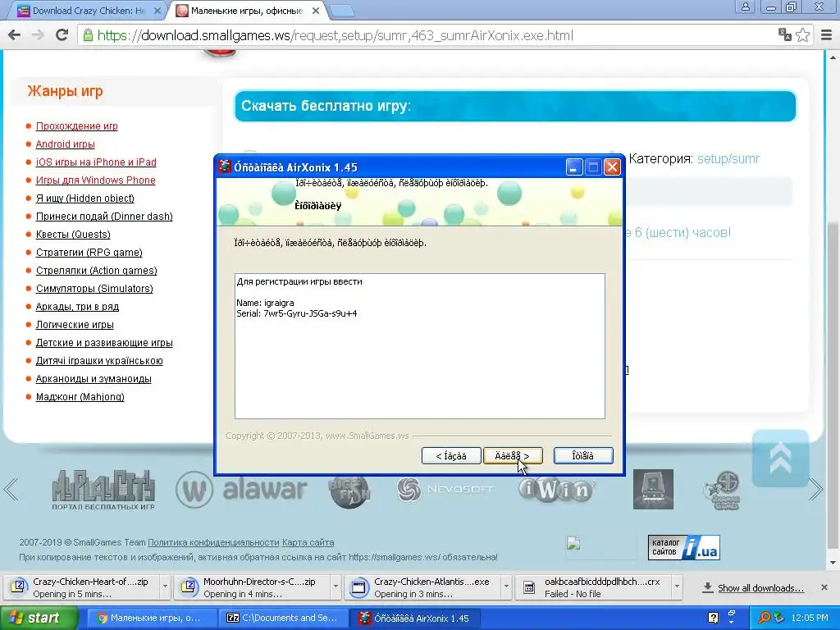
Task: Open iOS игры на iPhone и iPad link
Action: pyautogui.click(x=96, y=162)
